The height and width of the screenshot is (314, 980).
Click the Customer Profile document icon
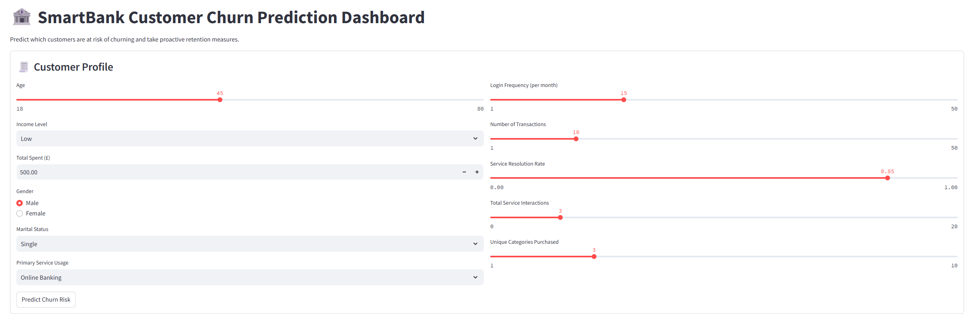[x=24, y=67]
